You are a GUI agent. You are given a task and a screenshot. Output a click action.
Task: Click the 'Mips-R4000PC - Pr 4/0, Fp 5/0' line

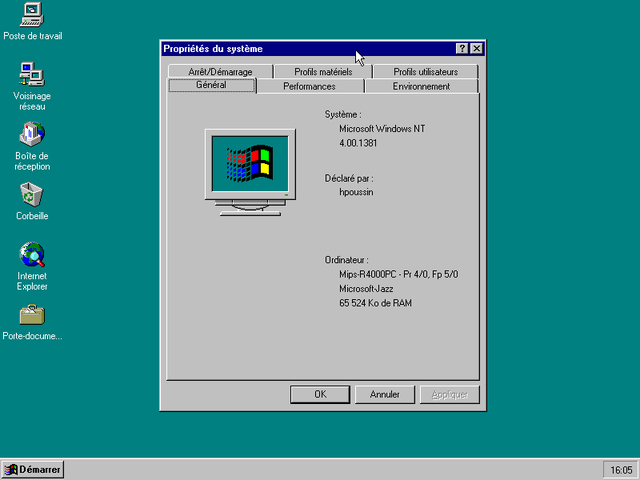(x=398, y=274)
